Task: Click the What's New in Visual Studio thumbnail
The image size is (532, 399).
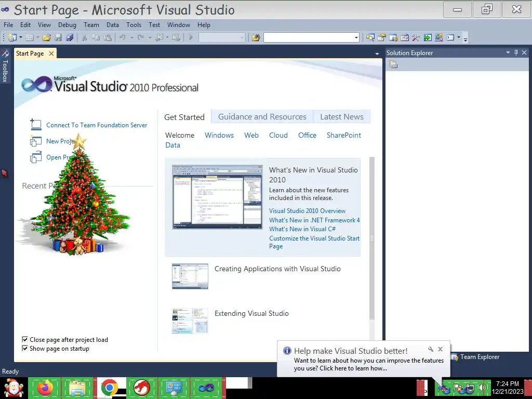Action: tap(218, 197)
